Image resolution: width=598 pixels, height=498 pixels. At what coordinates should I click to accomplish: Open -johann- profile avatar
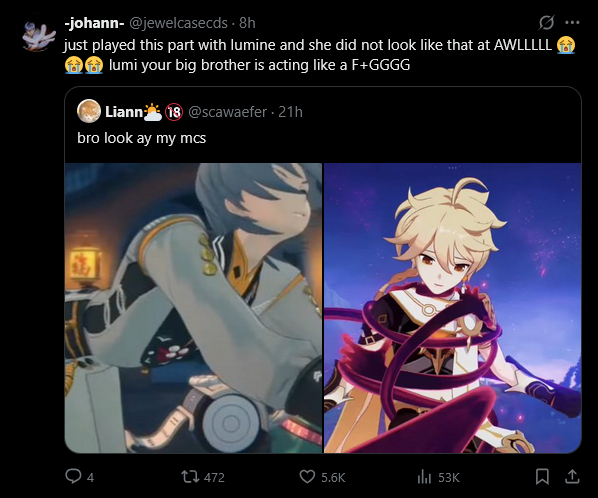tap(39, 35)
